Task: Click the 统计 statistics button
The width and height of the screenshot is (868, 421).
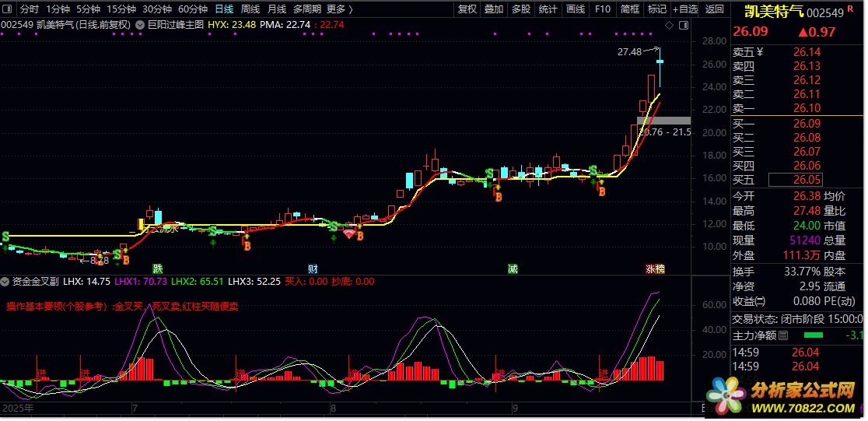Action: coord(548,9)
